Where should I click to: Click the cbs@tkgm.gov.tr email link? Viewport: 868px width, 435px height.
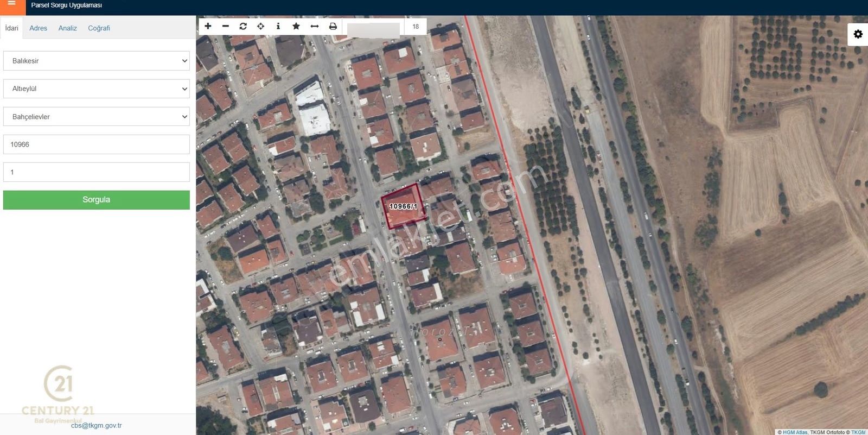96,425
